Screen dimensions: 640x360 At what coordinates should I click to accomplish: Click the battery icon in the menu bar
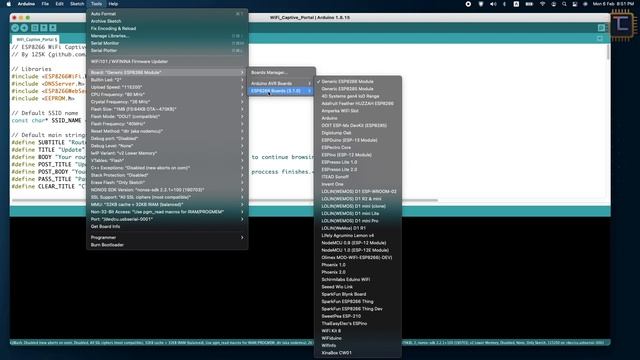[x=529, y=4]
